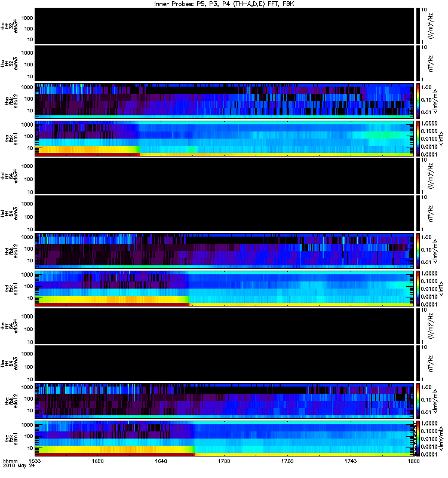Viewport: 448px width, 478px height.
Task: Click the 'tha fff 32 scm3' y-axis title
Action: pyautogui.click(x=10, y=63)
